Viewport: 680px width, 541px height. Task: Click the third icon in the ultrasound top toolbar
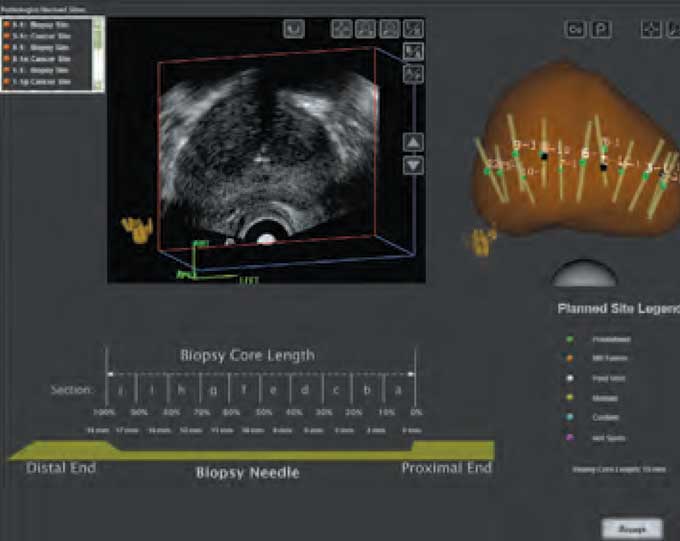pyautogui.click(x=366, y=29)
